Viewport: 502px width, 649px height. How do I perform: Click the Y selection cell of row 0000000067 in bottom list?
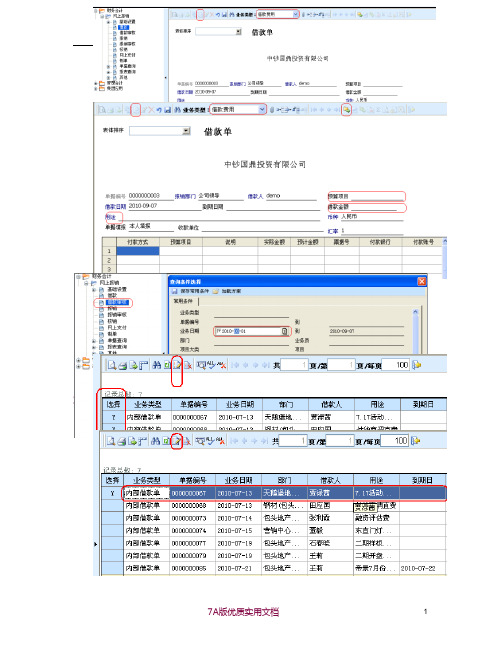pos(113,493)
